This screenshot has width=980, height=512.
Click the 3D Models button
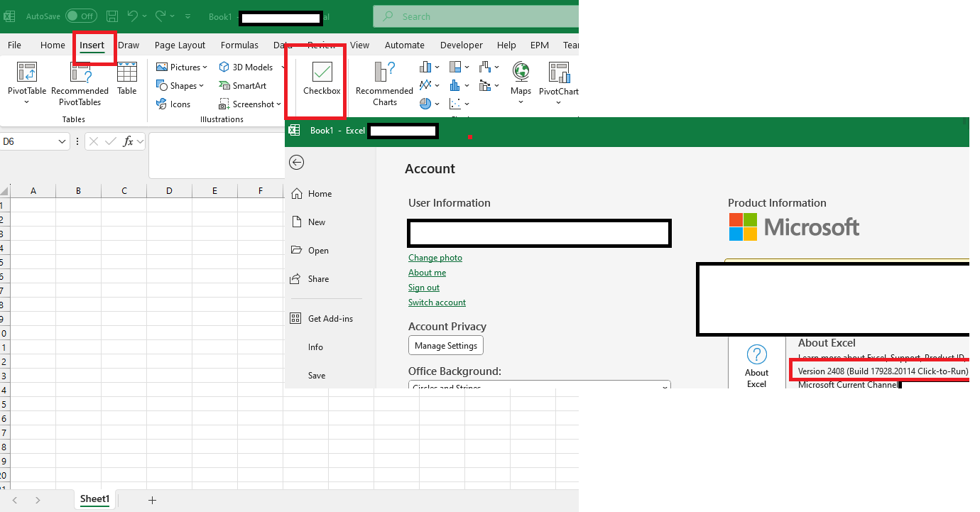[x=246, y=67]
